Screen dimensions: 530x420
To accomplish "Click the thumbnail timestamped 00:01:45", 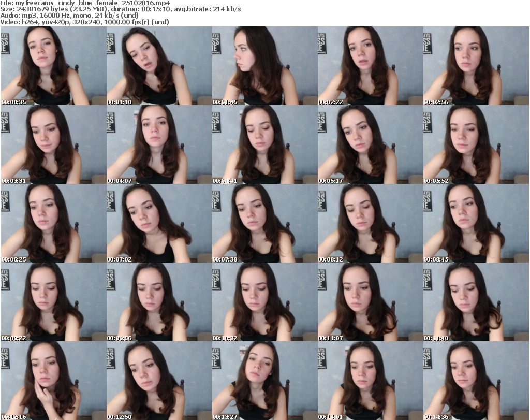I will 264,66.
